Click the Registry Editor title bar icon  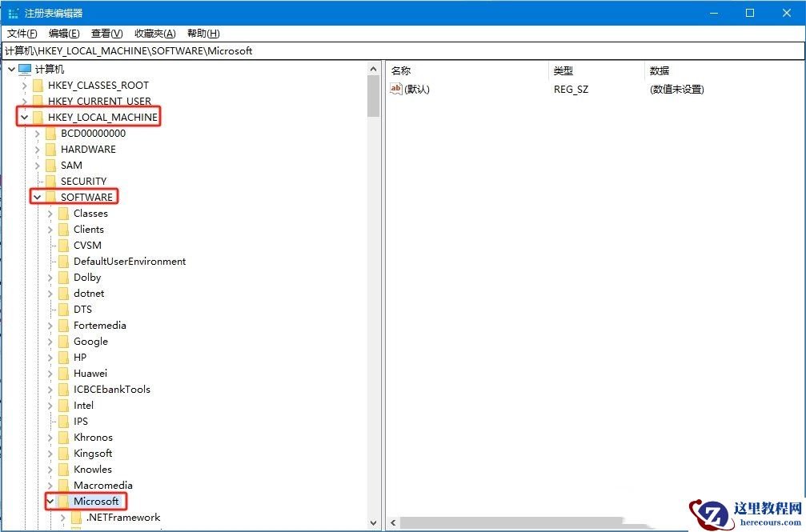[12, 12]
